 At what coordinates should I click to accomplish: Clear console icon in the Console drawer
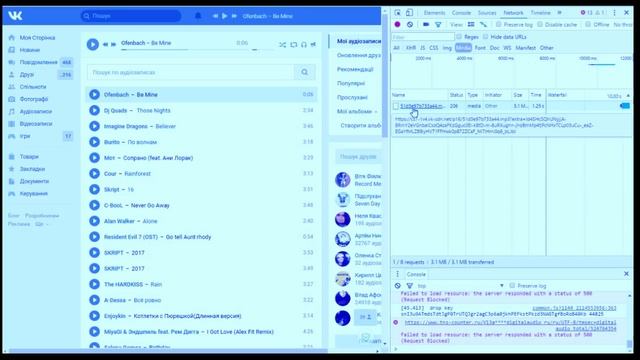(398, 286)
